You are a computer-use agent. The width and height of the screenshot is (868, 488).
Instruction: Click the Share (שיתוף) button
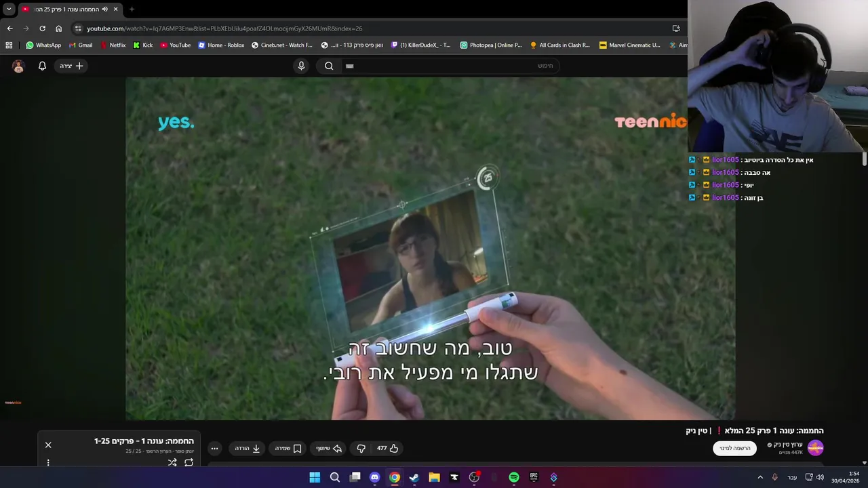click(x=329, y=448)
